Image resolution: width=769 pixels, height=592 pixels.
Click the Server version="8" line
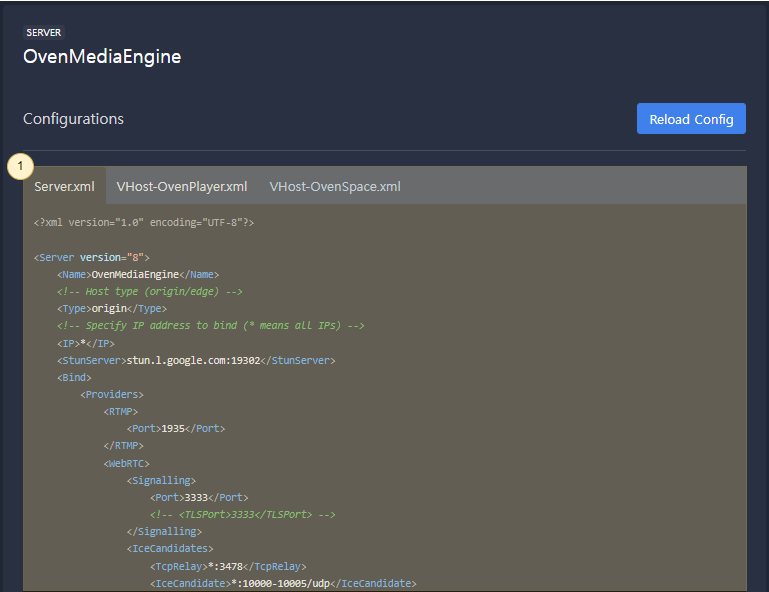point(92,257)
